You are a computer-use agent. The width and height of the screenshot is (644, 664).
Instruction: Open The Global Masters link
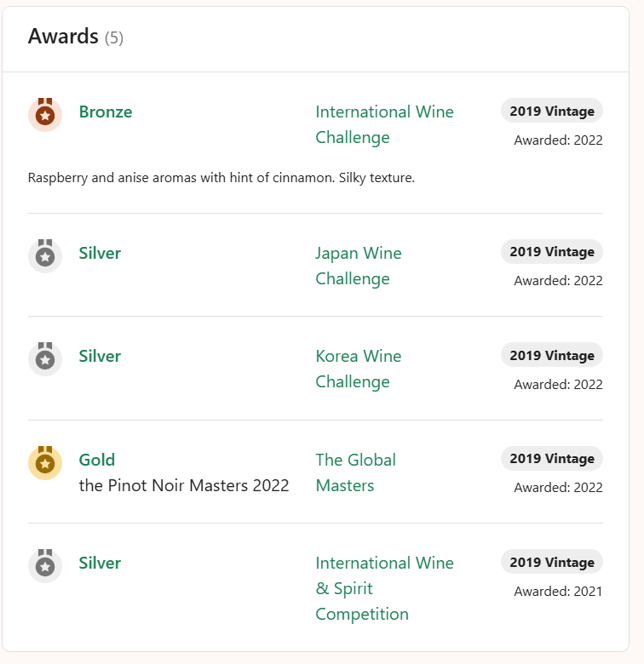(355, 472)
